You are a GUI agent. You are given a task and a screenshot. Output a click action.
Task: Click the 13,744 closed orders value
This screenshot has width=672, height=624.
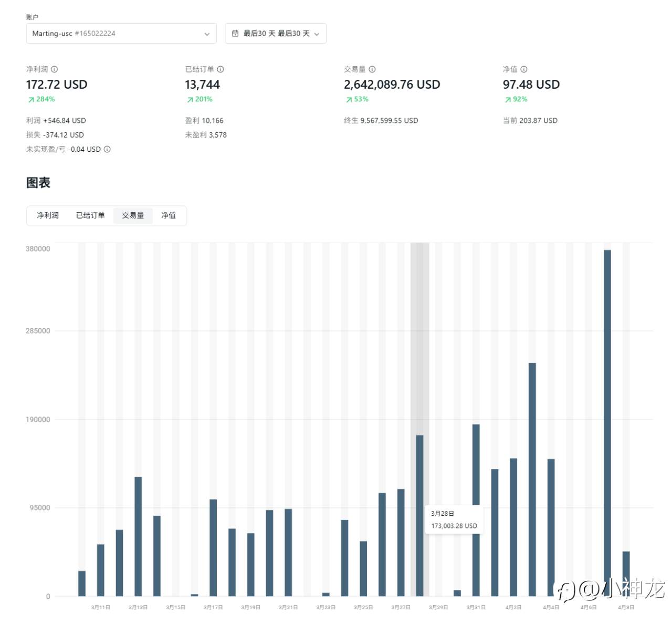[x=202, y=85]
